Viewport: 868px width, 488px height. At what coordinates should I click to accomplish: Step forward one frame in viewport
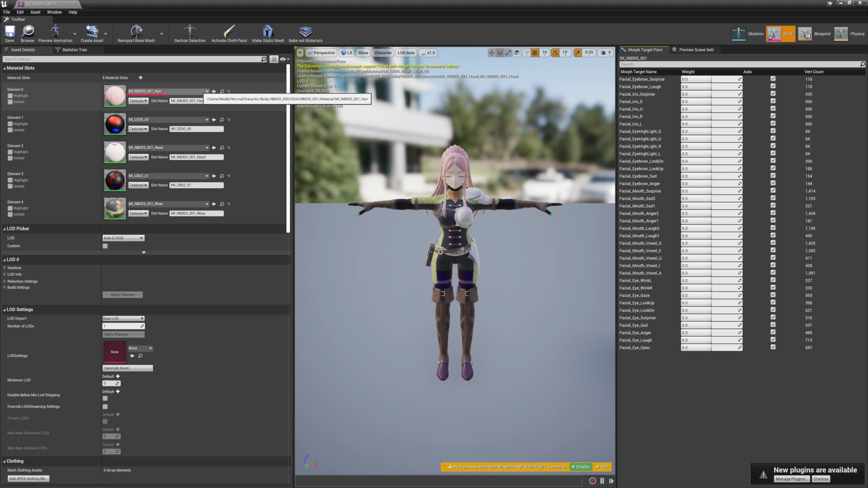click(x=611, y=481)
